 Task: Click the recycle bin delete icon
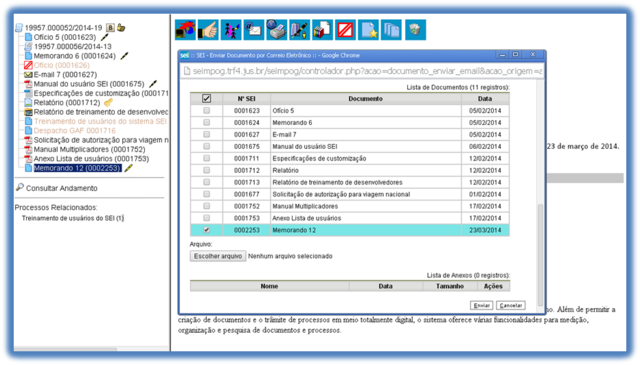416,30
